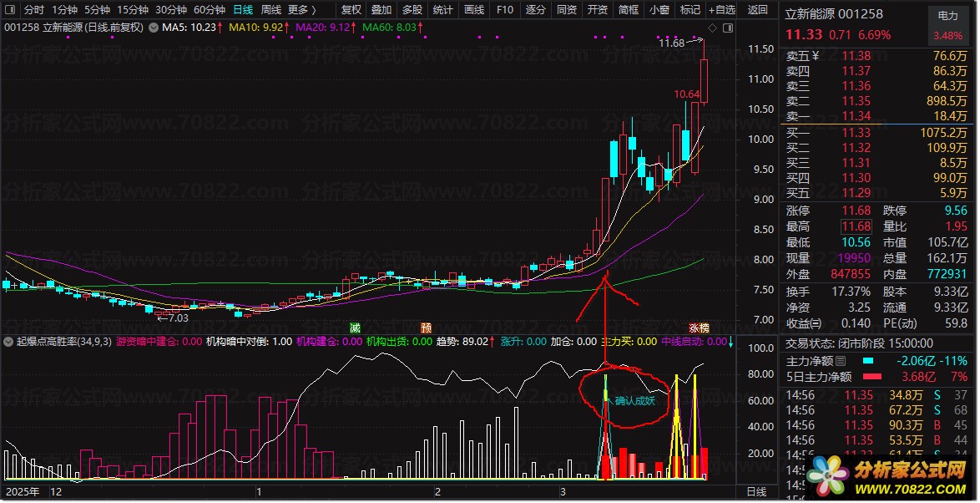
Task: Click the ¥ icon beside 卖五
Action: [x=816, y=56]
